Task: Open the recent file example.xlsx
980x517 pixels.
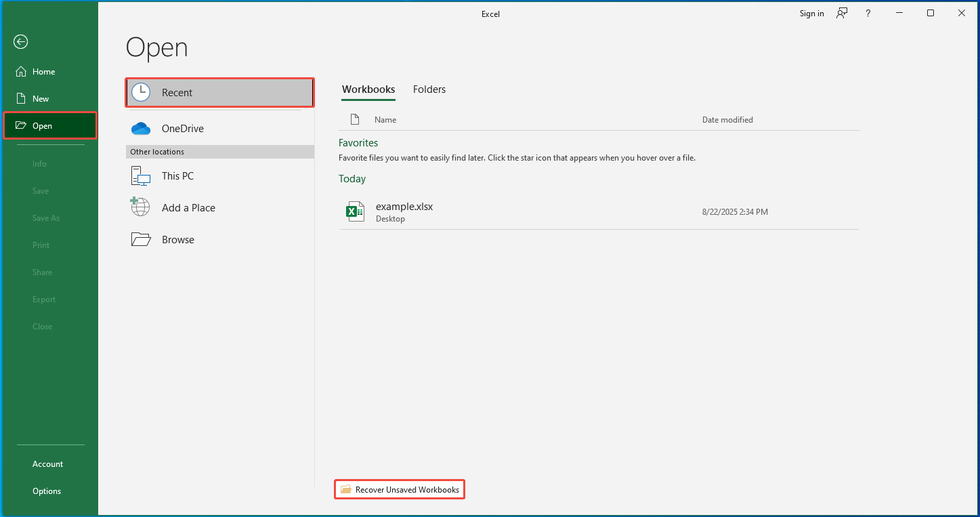Action: click(x=404, y=206)
